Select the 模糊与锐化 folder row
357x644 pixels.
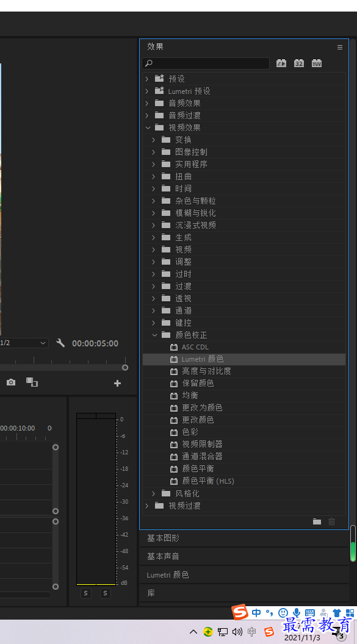click(244, 213)
